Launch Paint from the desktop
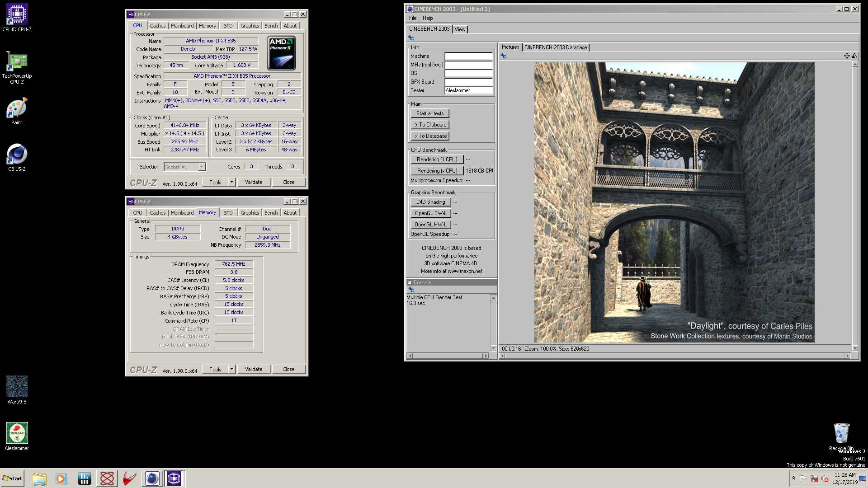The image size is (868, 488). point(17,111)
